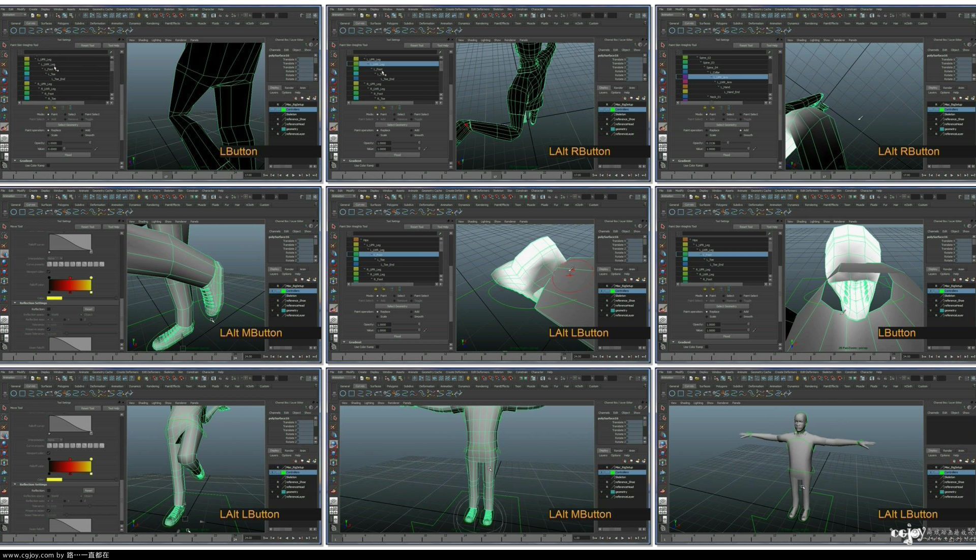Collapse L_UPR_Leg joint in black wireframe legs window

[x=35, y=58]
